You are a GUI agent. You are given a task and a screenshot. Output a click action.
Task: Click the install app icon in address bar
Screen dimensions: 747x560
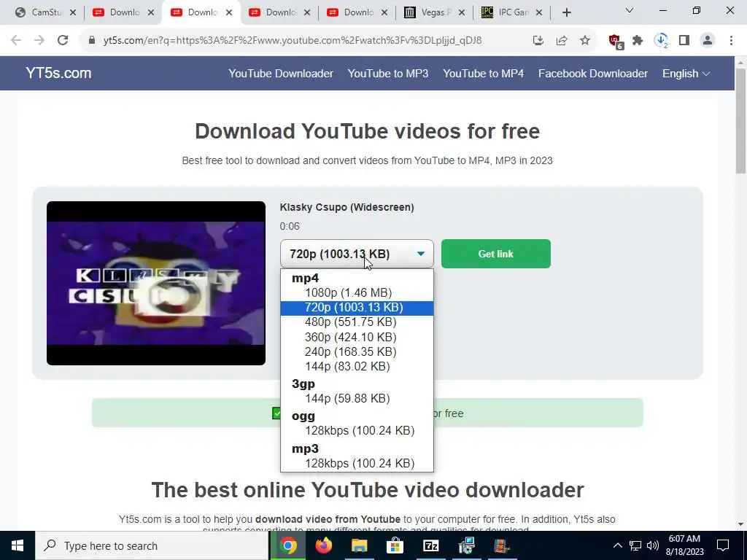click(538, 41)
